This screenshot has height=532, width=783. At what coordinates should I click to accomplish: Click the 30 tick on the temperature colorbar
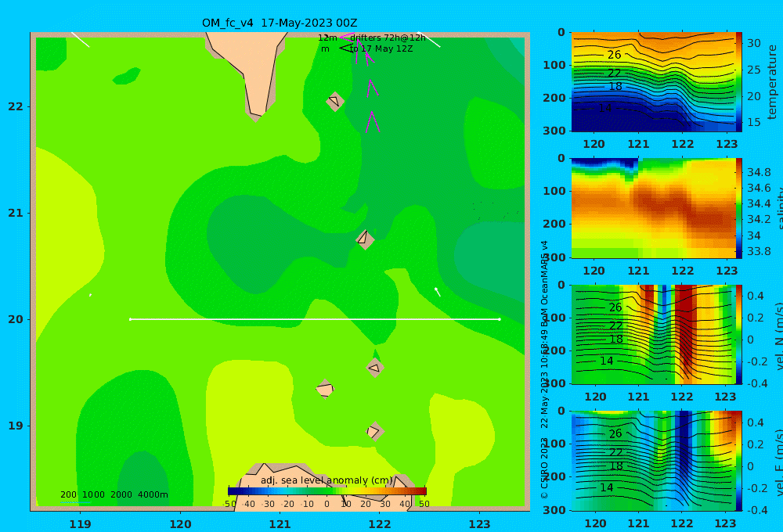coord(754,43)
